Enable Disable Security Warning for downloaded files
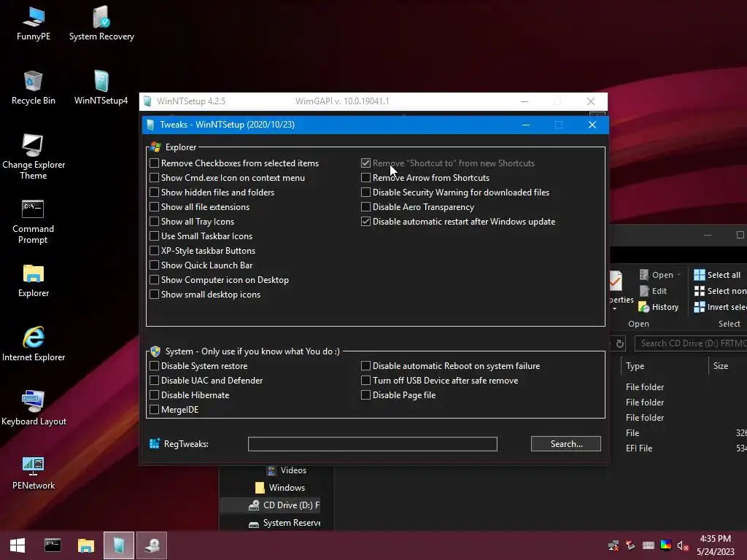Image resolution: width=747 pixels, height=560 pixels. (366, 192)
